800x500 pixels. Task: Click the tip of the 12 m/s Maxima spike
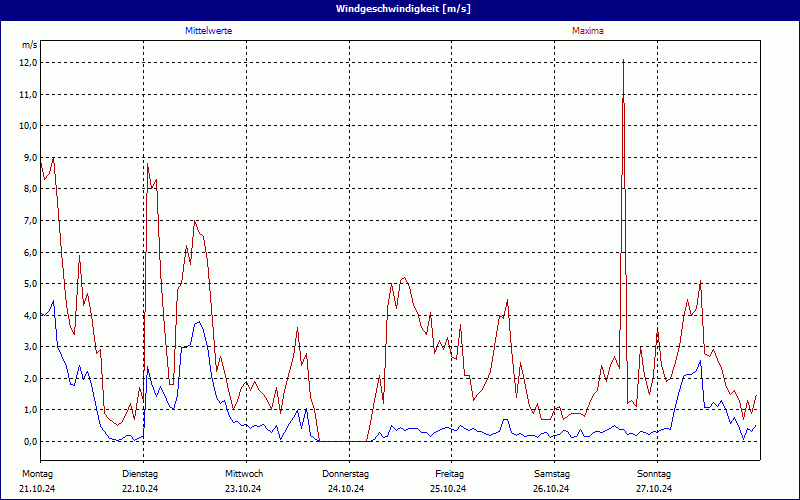coord(623,61)
